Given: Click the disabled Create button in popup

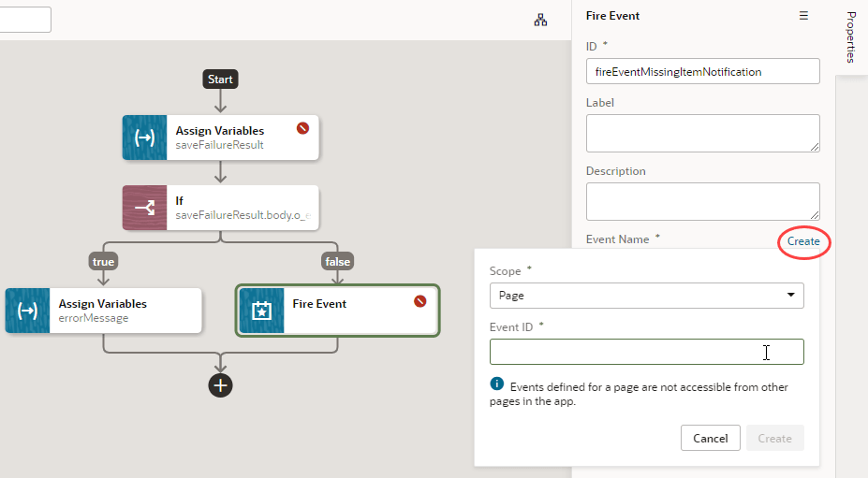Looking at the screenshot, I should [x=774, y=438].
